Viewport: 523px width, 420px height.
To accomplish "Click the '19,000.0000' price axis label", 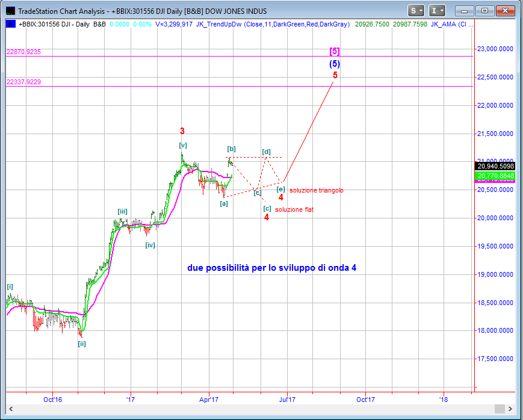I will point(495,274).
